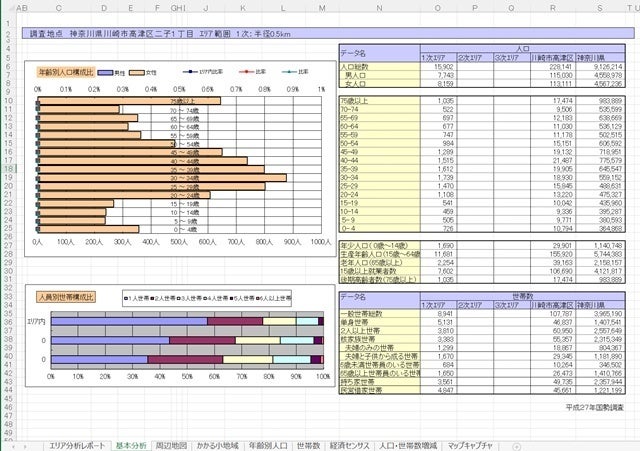Open the エリア分析レポート sheet tab
The image size is (640, 451).
click(x=77, y=444)
